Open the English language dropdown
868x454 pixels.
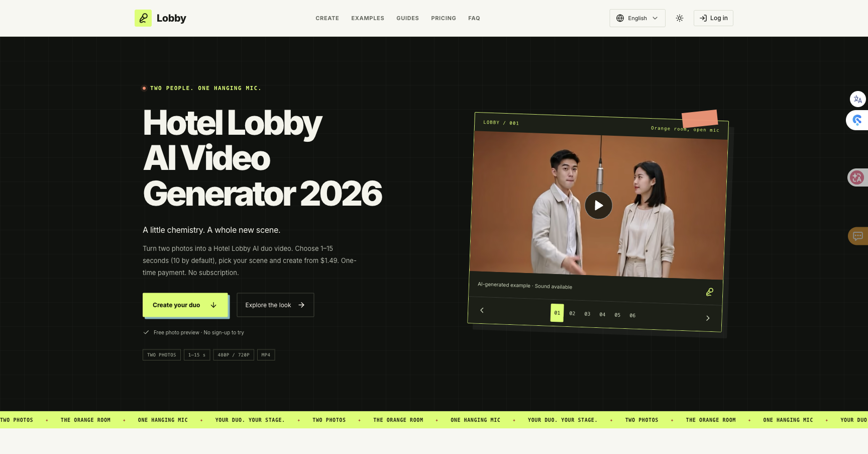click(637, 18)
